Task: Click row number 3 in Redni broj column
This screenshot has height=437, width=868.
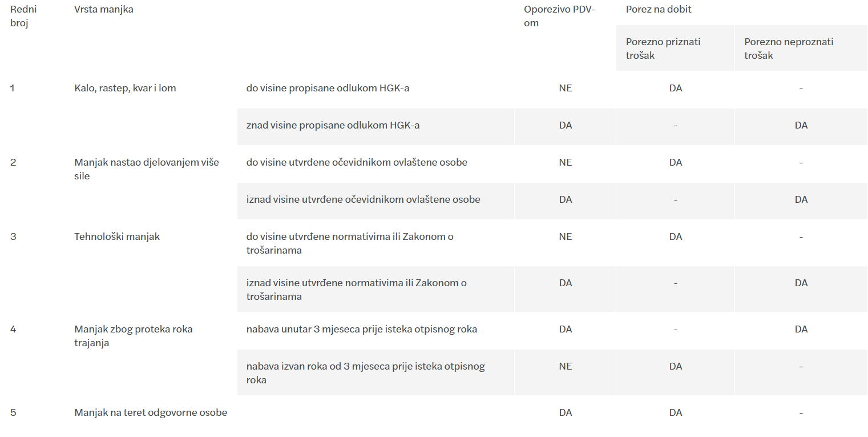Action: point(13,236)
